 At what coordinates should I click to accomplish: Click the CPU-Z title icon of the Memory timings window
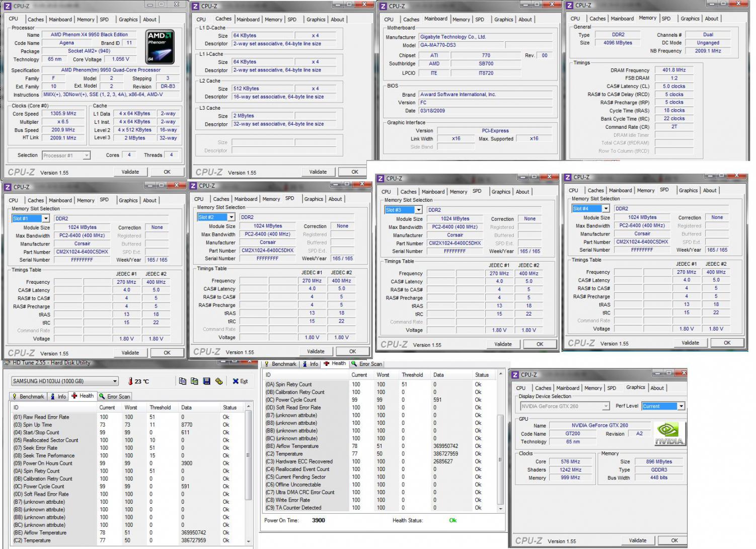[x=569, y=6]
